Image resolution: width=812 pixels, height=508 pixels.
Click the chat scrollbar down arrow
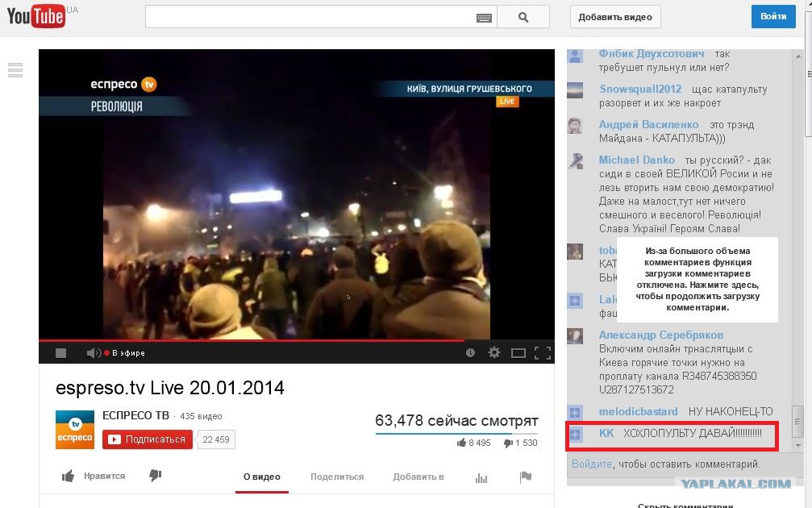798,445
